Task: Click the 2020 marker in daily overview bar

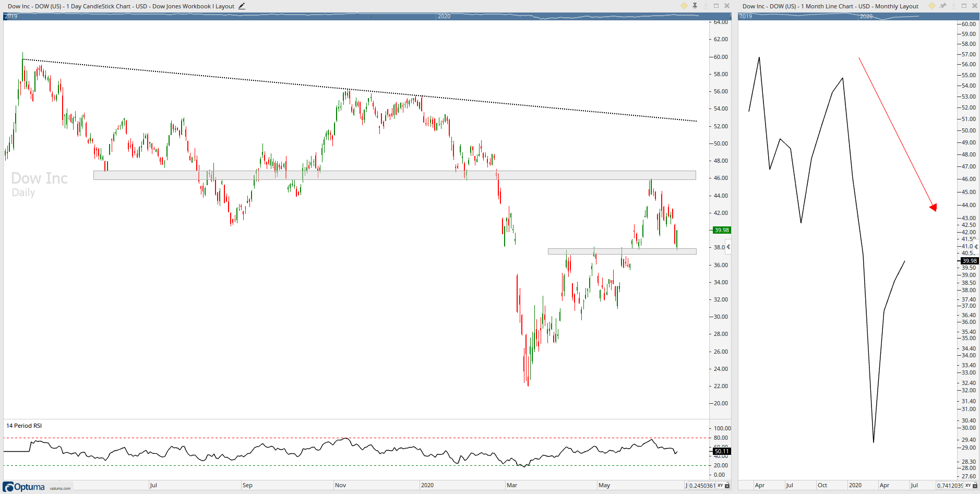Action: (x=444, y=17)
